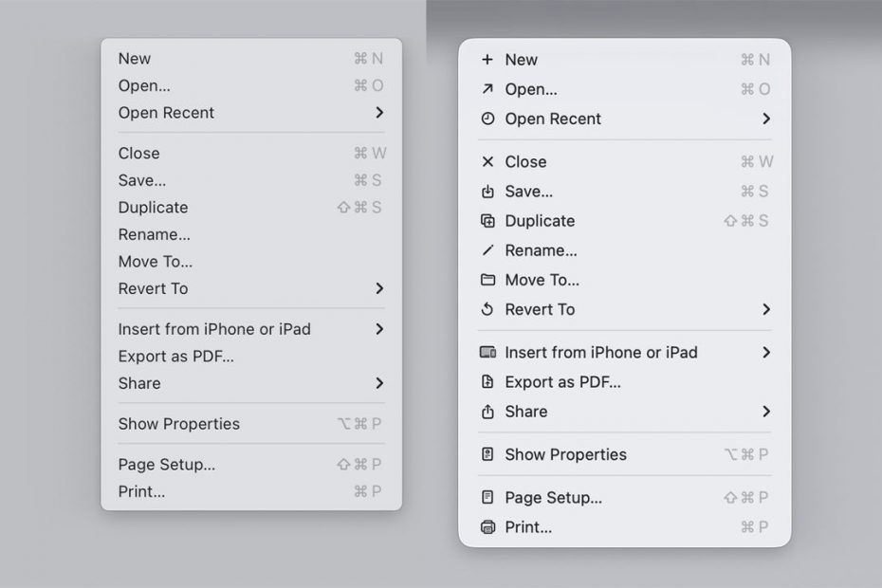Click the pencil icon next to Rename
The image size is (882, 588).
coord(487,251)
